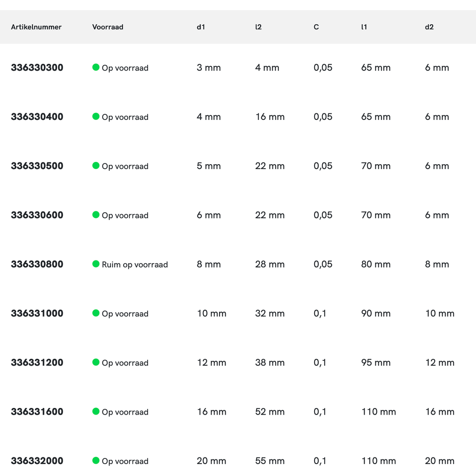Click the 110 mm l1 value for 336332000
The width and height of the screenshot is (476, 476).
[x=378, y=461]
